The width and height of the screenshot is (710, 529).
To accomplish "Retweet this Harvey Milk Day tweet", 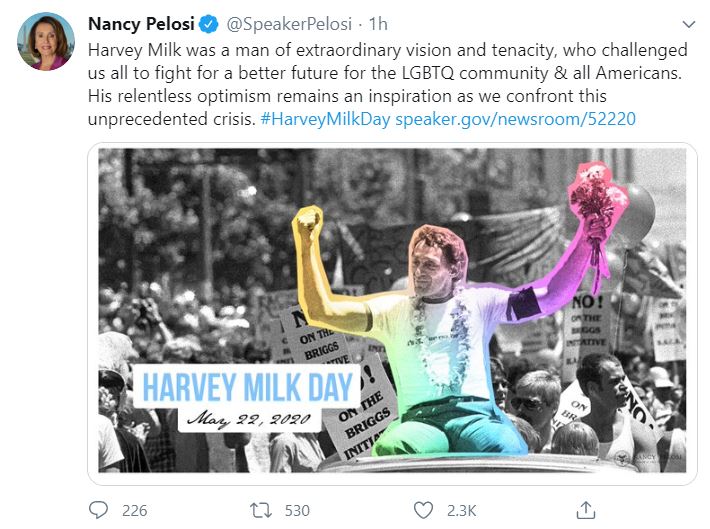I will (260, 510).
